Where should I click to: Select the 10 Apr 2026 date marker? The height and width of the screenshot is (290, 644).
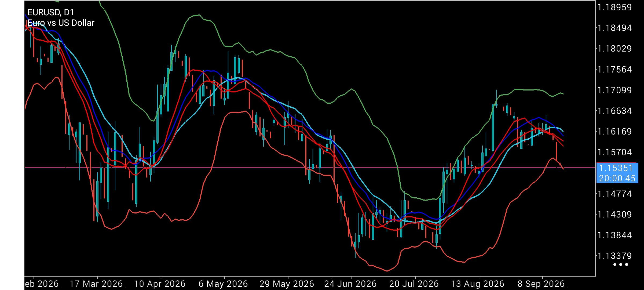pos(160,284)
